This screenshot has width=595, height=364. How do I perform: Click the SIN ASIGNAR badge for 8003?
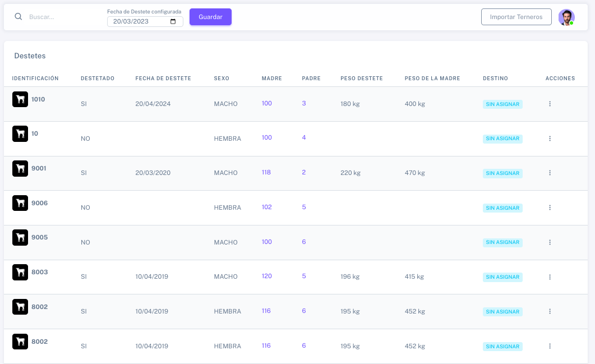point(502,277)
